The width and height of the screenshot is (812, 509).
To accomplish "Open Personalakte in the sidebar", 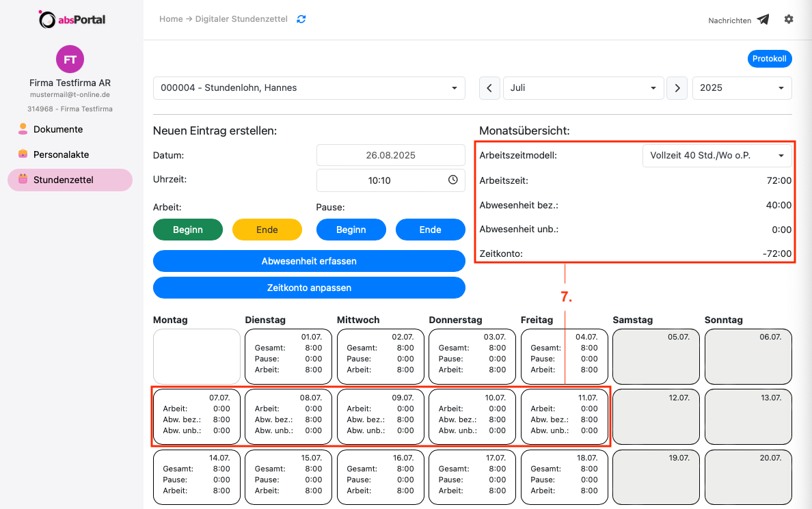I will point(61,154).
